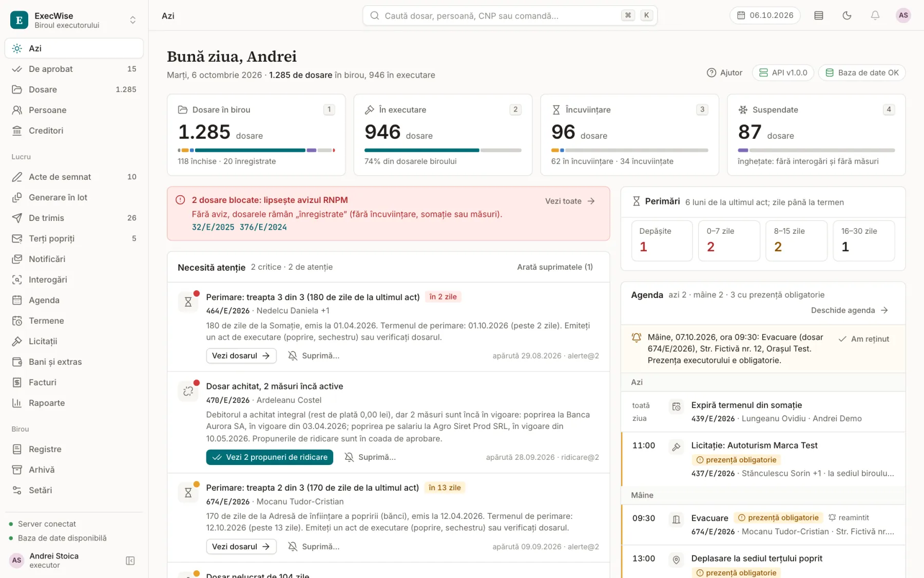
Task: Open Terți popriți envelope icon
Action: [17, 238]
